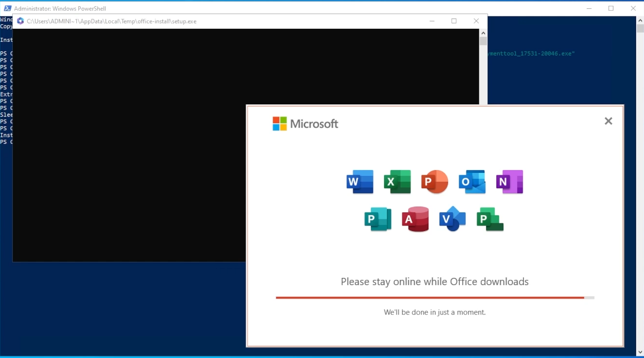Click the scroll-up arrow in the console window

pyautogui.click(x=483, y=33)
